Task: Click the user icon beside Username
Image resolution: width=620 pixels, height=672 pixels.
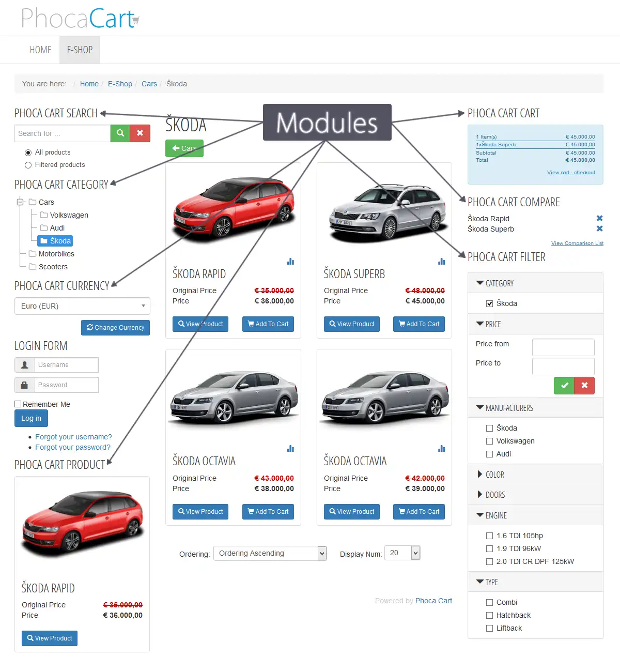Action: coord(24,365)
